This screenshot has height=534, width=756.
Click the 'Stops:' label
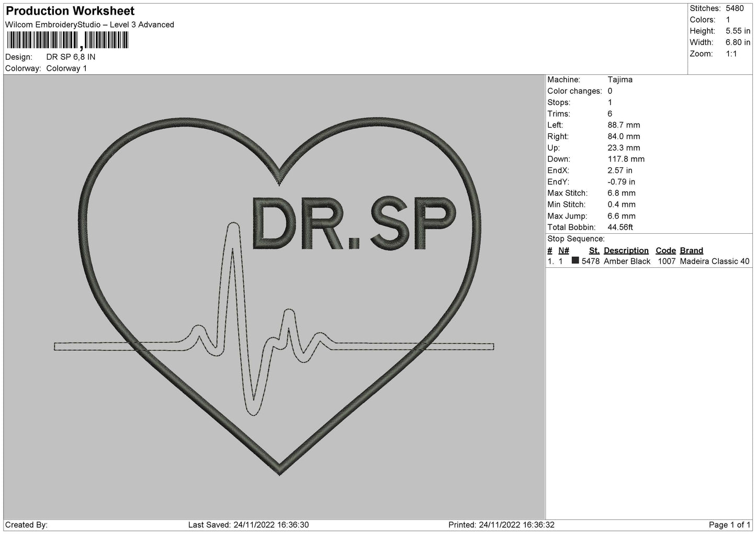[559, 103]
